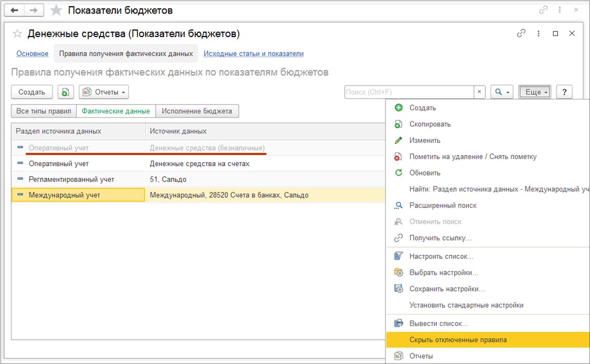Open the vertical three-dots form menu
Screen dimensions: 590x364
[x=538, y=33]
